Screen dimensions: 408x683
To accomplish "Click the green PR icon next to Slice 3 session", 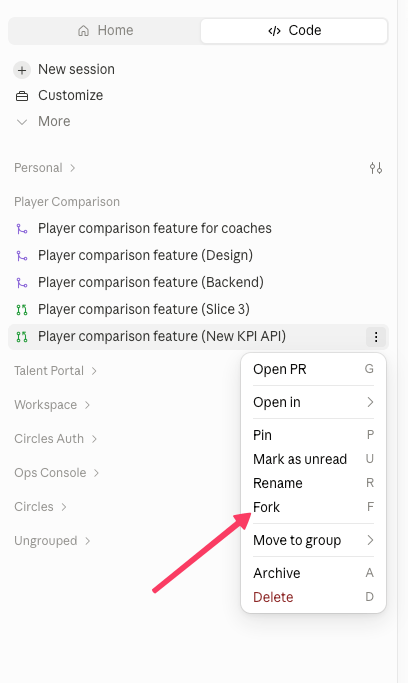I will (22, 310).
